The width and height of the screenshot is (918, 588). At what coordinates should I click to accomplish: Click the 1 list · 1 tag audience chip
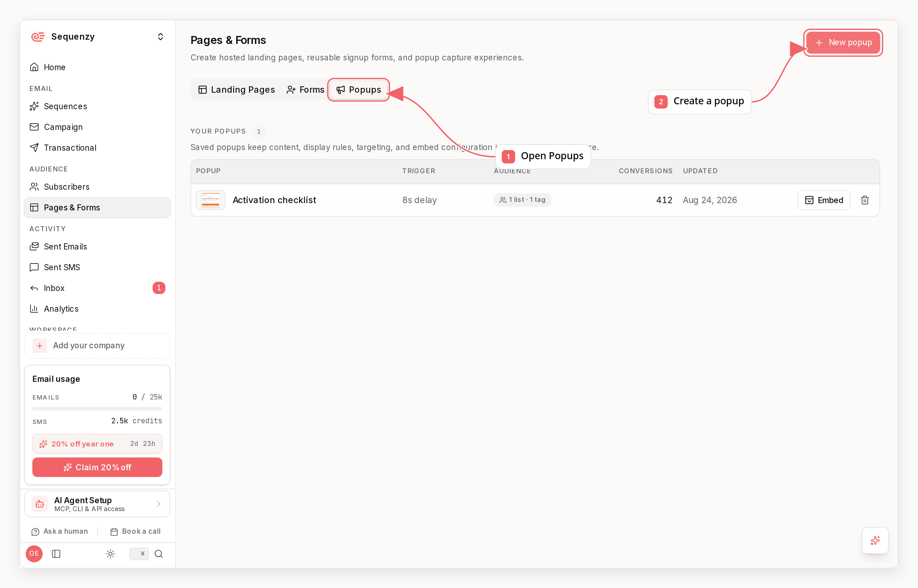522,200
